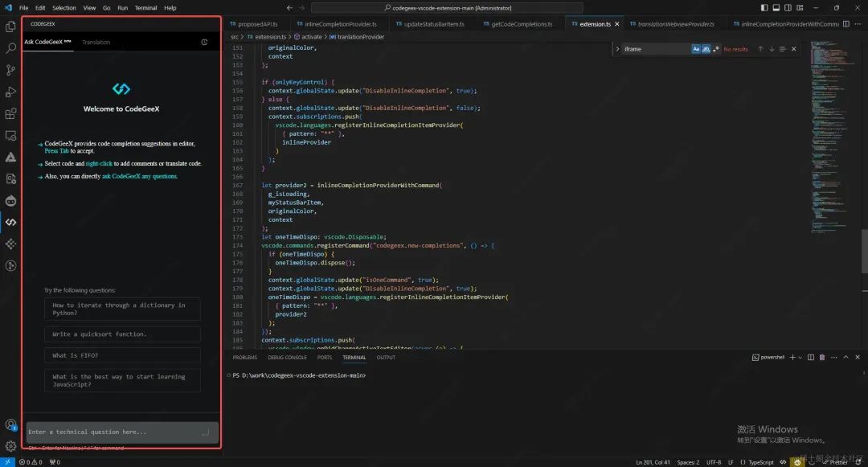
Task: Click the Prettier formatter icon in status bar
Action: click(x=837, y=461)
